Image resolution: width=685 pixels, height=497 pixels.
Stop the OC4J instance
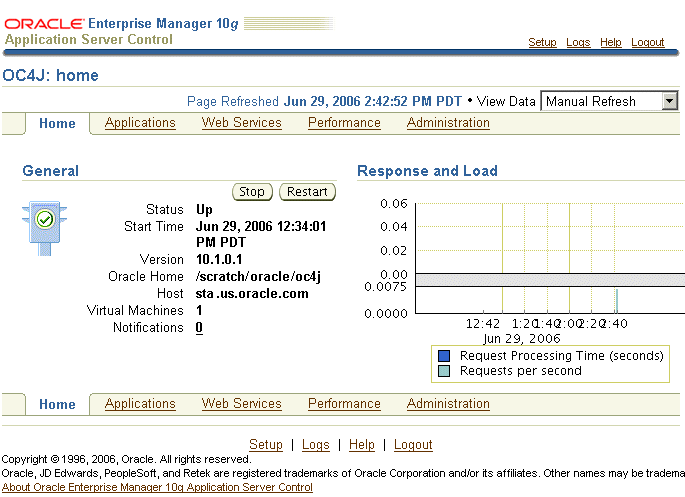[252, 192]
